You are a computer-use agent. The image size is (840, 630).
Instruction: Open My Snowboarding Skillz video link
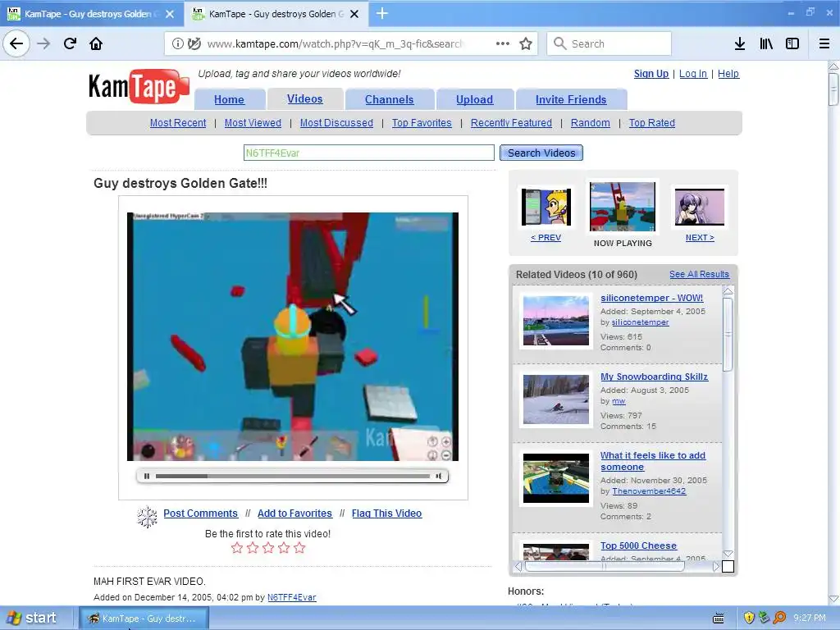[x=654, y=377]
